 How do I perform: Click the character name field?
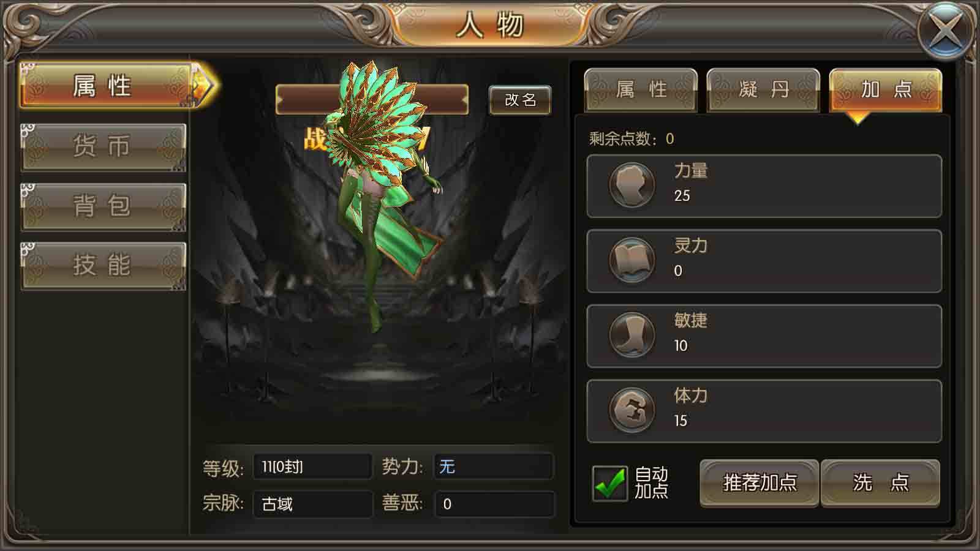[372, 100]
